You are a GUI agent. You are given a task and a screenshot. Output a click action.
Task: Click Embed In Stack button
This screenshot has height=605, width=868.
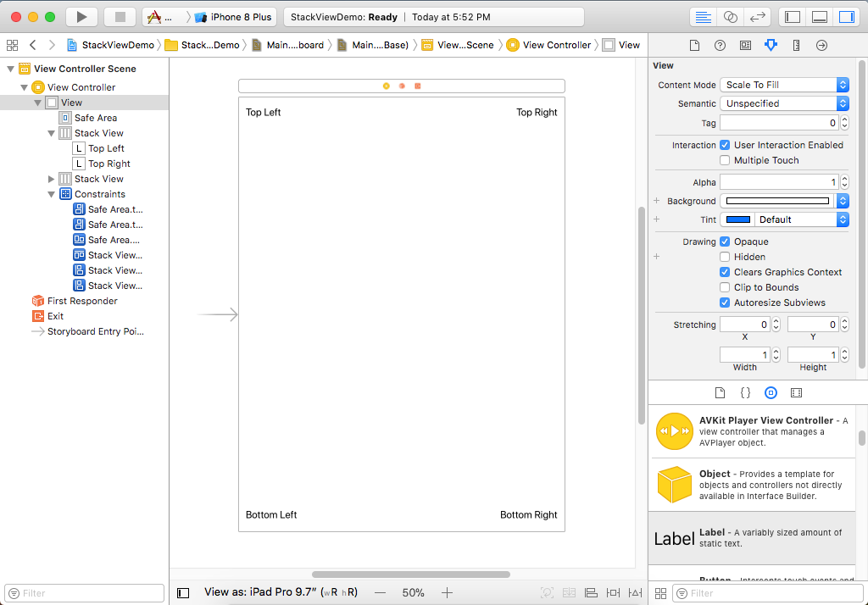point(569,593)
